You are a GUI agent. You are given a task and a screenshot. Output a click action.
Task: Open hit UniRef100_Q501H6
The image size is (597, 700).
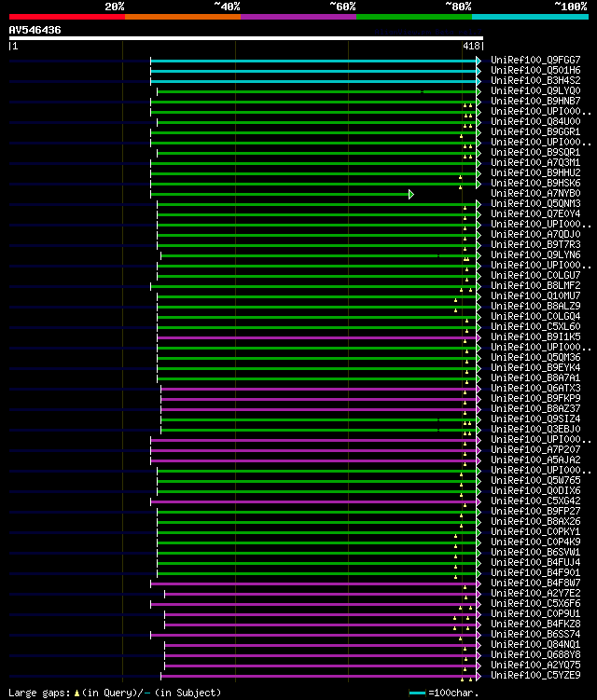535,70
